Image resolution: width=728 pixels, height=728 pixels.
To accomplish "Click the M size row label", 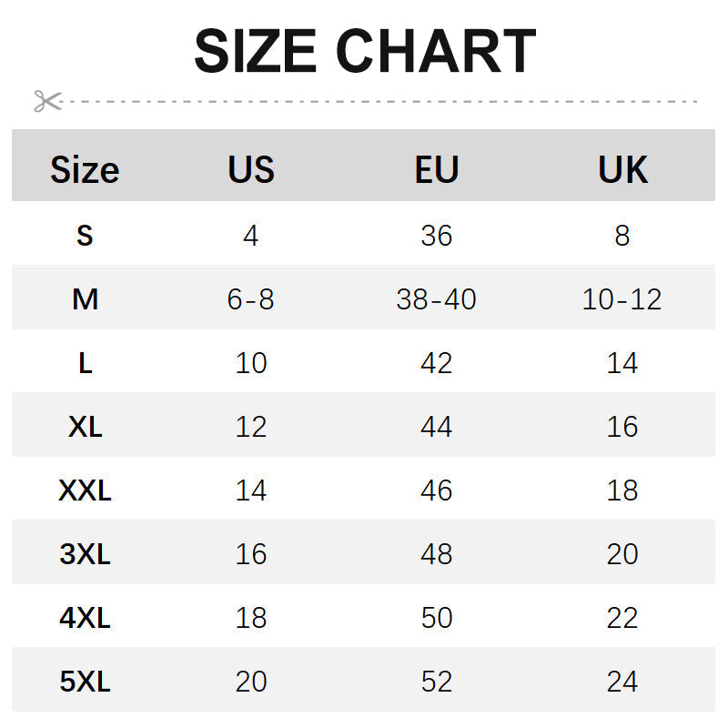I will pos(85,299).
